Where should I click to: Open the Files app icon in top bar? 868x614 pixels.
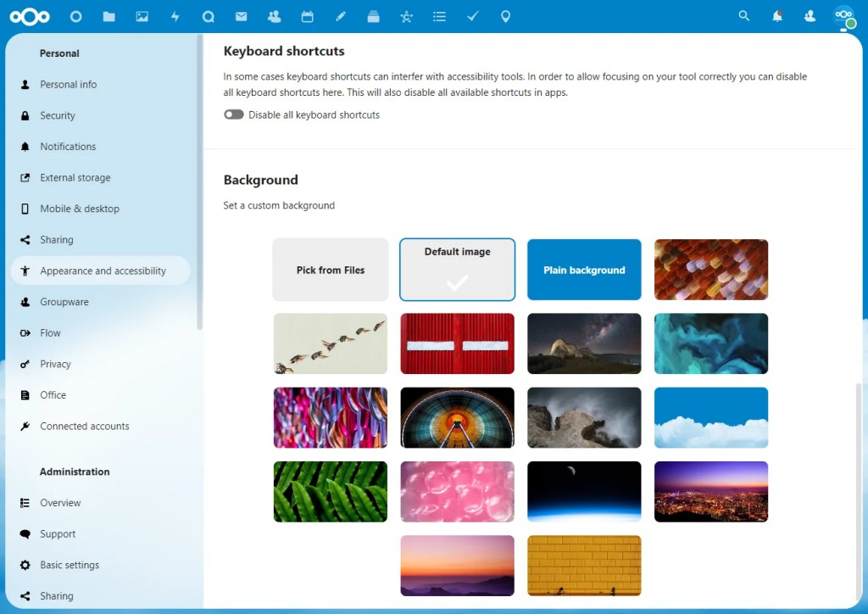coord(109,17)
